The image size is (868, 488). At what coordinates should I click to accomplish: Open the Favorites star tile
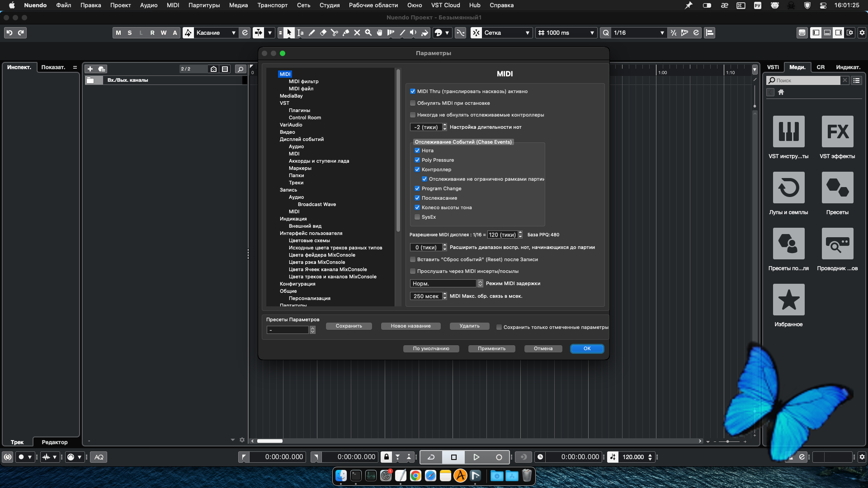pos(788,300)
